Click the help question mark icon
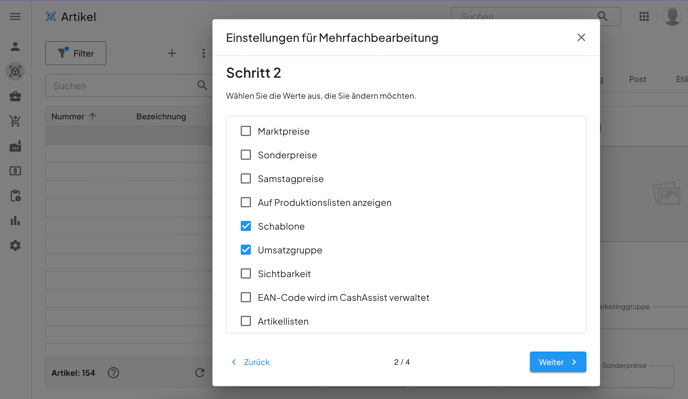The height and width of the screenshot is (399, 688). [x=113, y=373]
